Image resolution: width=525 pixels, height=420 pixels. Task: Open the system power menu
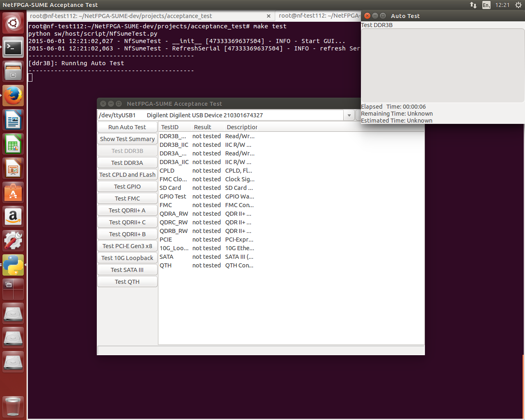[518, 5]
